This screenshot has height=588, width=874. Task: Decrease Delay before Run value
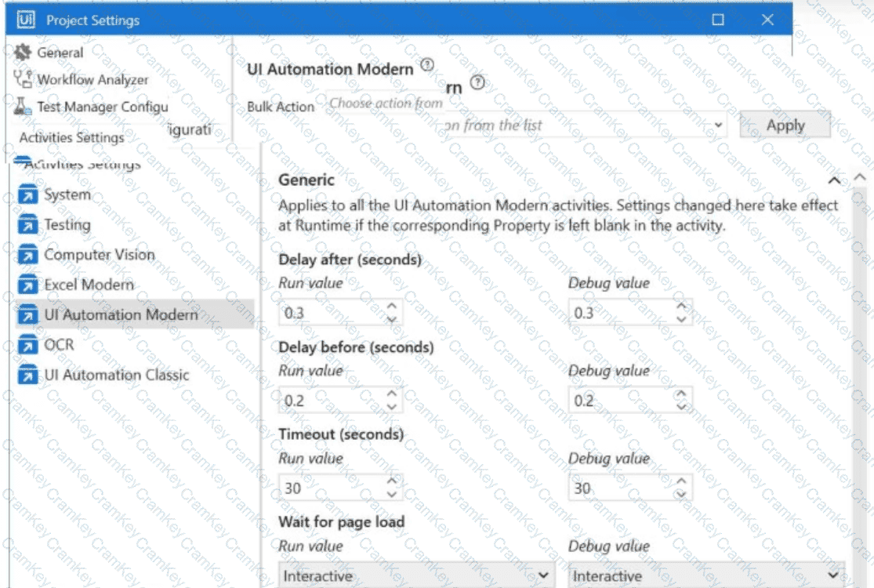pos(392,407)
